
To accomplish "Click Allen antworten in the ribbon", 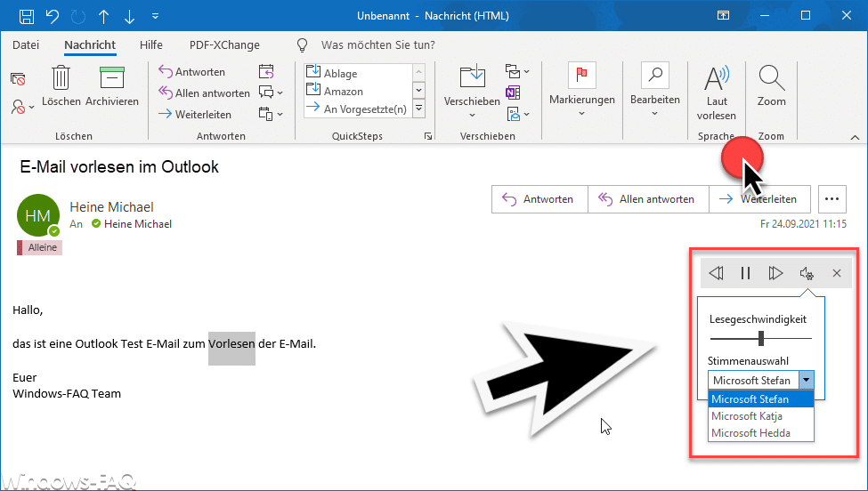I will [204, 93].
